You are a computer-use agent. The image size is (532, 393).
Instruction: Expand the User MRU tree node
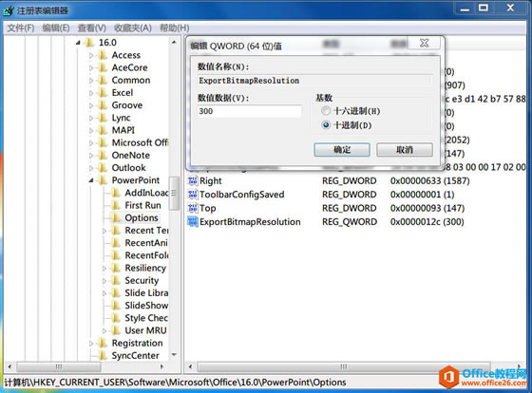(104, 330)
